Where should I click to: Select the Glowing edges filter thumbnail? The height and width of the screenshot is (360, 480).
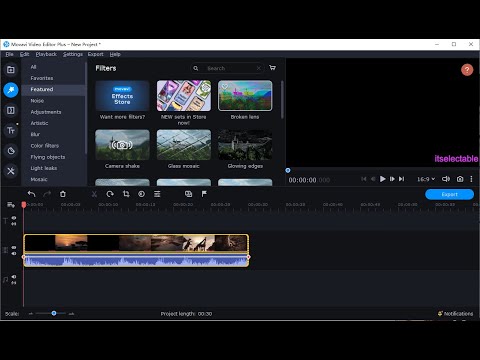[x=245, y=145]
